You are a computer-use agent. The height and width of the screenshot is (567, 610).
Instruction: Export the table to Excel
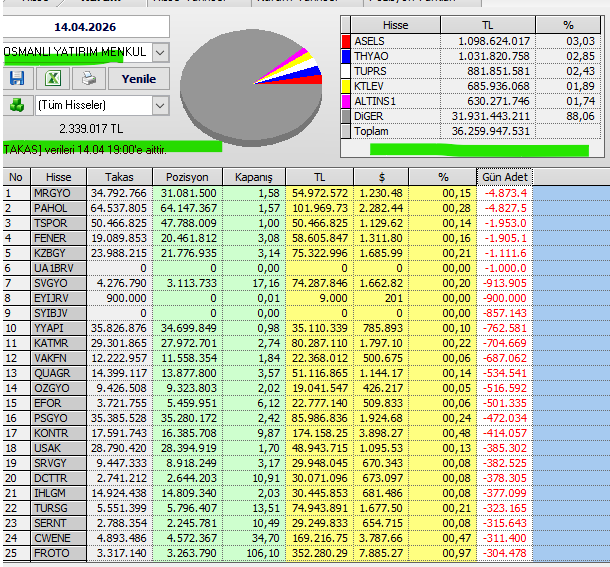53,79
